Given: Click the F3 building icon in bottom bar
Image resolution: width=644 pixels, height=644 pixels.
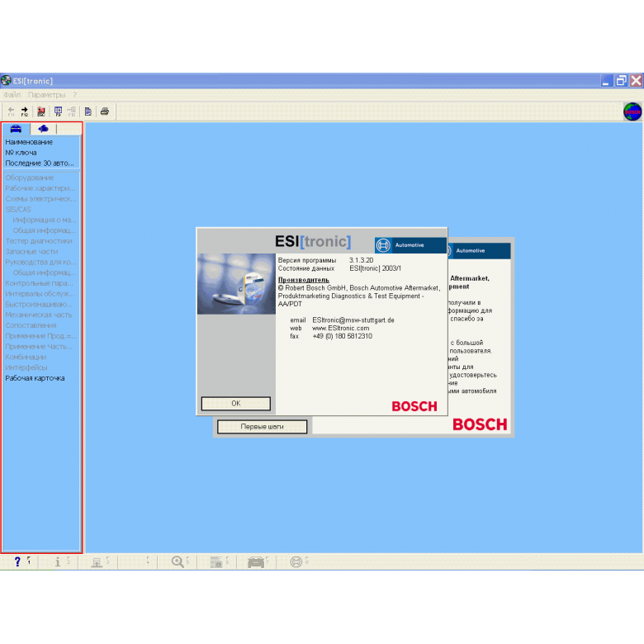Looking at the screenshot, I should coord(97,562).
